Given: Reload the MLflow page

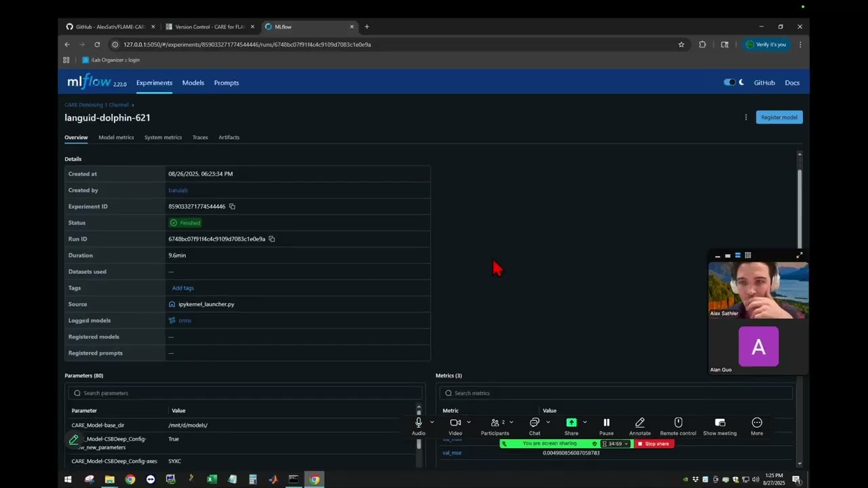Looking at the screenshot, I should (97, 45).
